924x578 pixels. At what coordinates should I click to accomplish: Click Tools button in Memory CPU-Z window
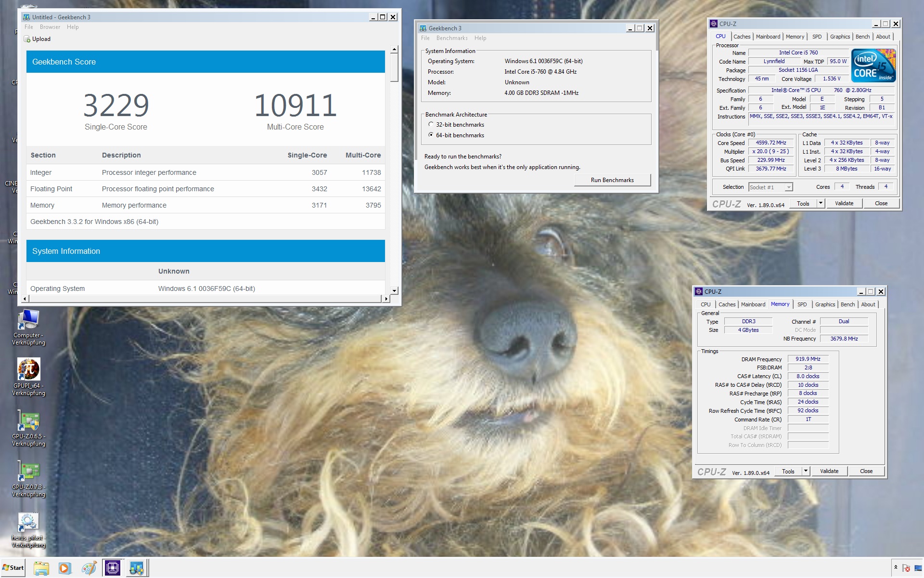[788, 471]
